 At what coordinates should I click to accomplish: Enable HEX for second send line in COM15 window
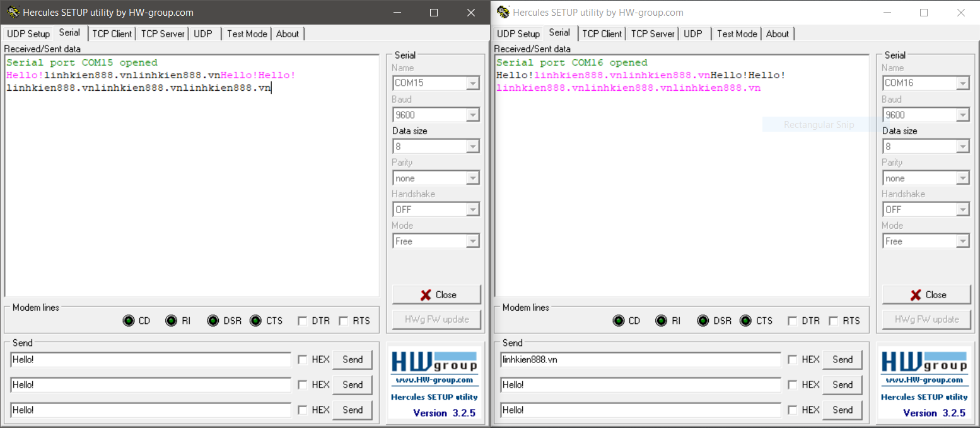(302, 385)
